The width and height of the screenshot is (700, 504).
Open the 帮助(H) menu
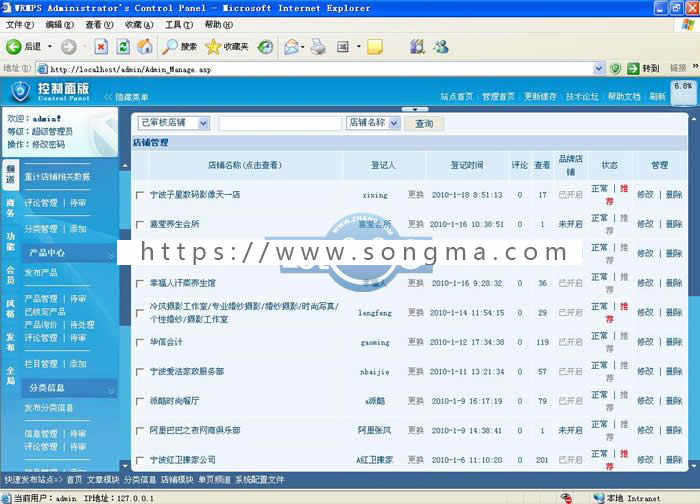pos(218,25)
